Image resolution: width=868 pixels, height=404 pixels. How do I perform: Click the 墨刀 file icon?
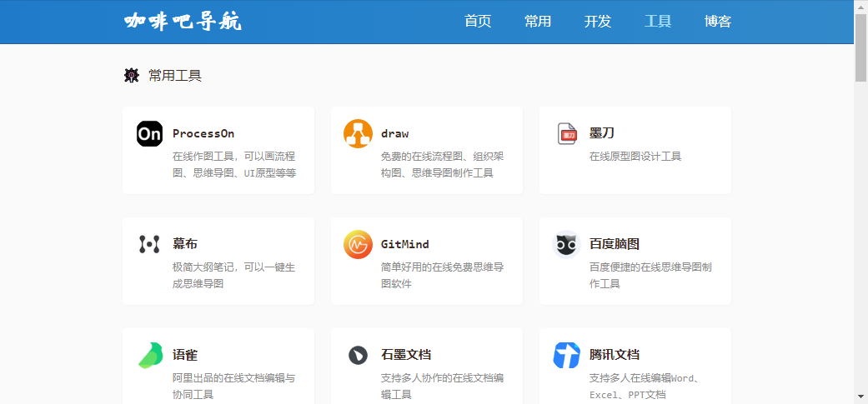coord(566,134)
